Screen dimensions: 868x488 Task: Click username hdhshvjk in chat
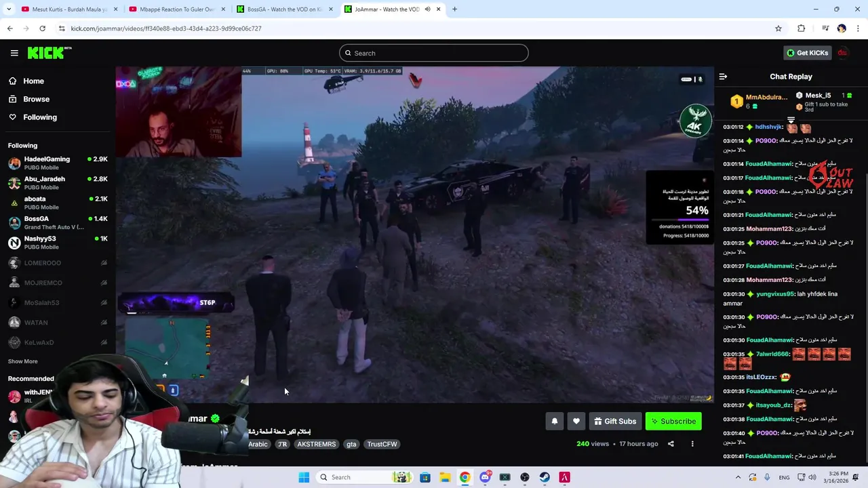[769, 127]
